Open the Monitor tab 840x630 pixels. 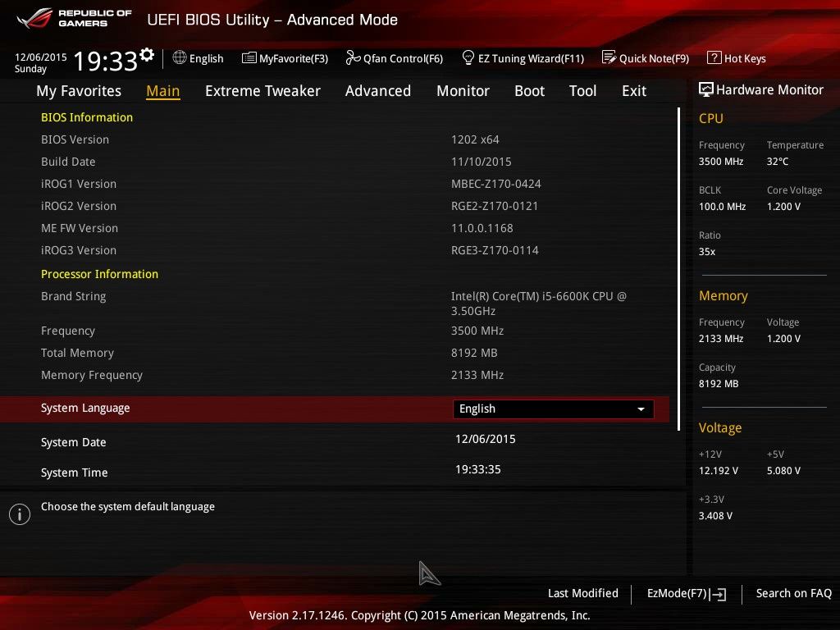[x=463, y=91]
